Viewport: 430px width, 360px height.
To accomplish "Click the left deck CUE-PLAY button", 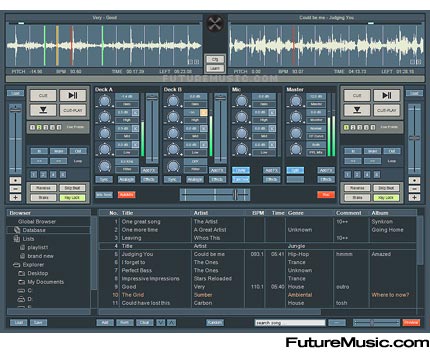I will [x=73, y=110].
